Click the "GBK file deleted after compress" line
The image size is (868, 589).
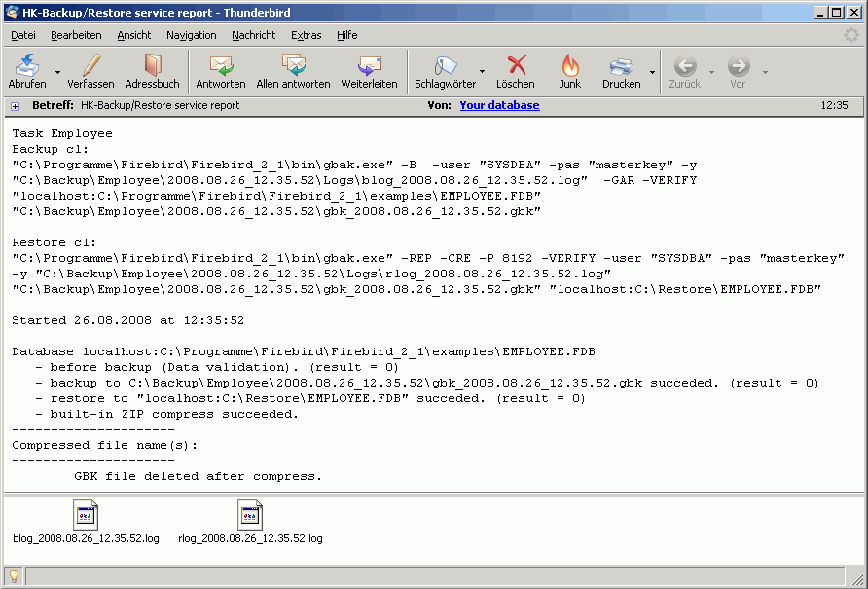(x=198, y=476)
